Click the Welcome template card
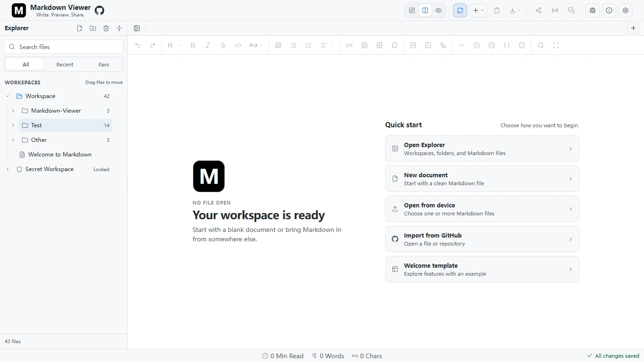 point(482,269)
